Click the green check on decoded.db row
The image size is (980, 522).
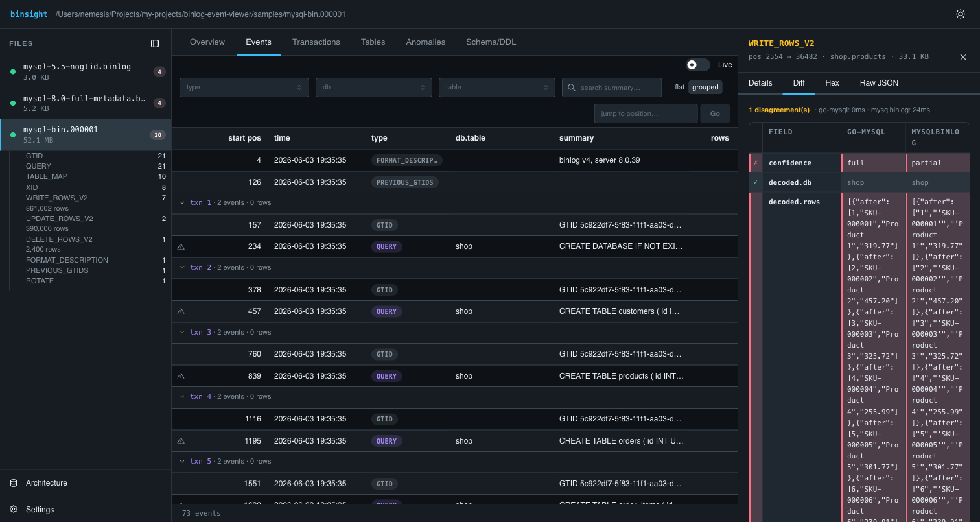(x=756, y=183)
